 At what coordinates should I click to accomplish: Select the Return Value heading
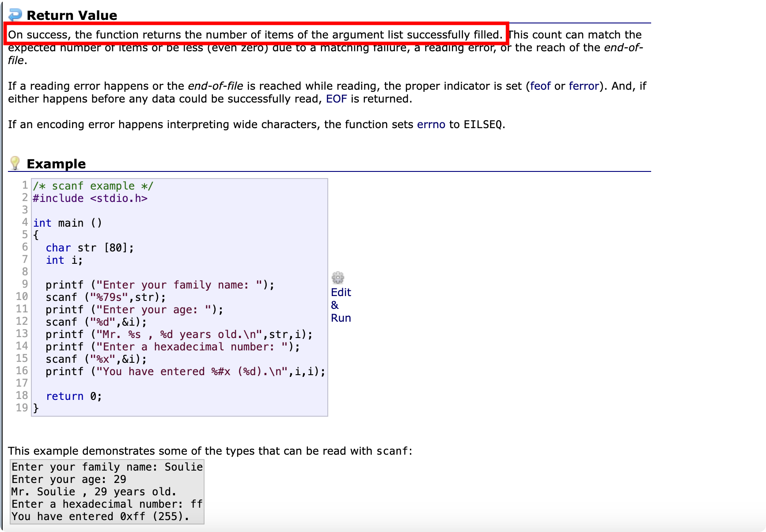pyautogui.click(x=72, y=15)
